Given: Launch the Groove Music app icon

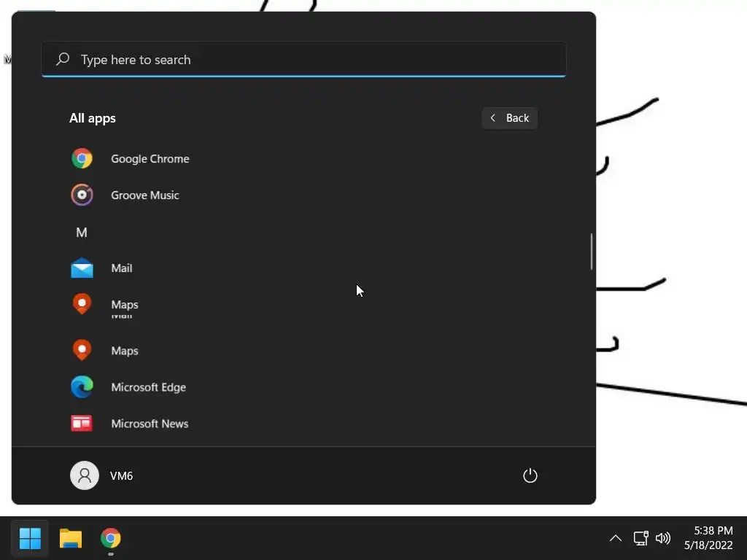Looking at the screenshot, I should point(82,195).
